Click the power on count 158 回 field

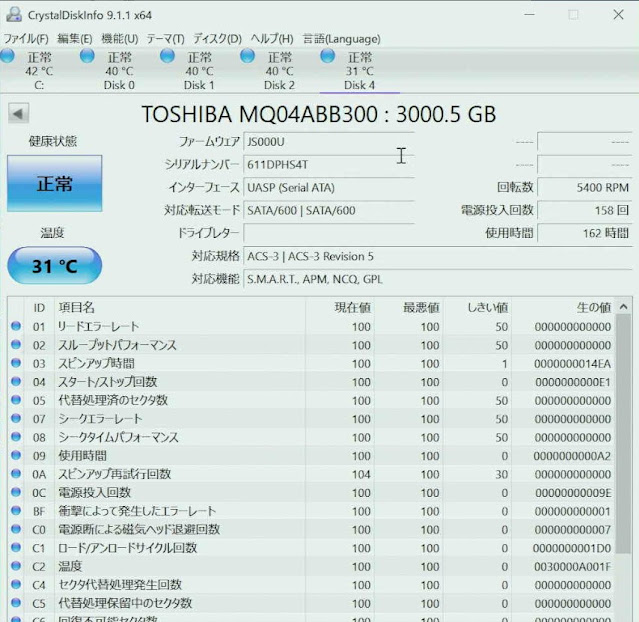(x=585, y=210)
